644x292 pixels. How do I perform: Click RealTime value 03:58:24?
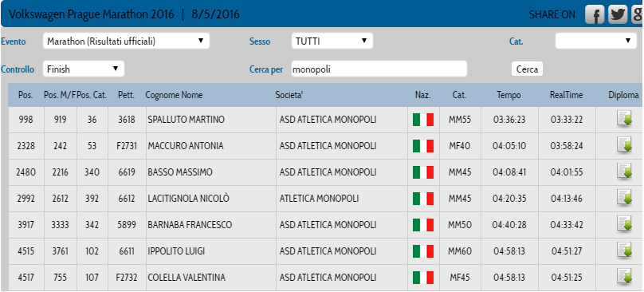(x=567, y=146)
